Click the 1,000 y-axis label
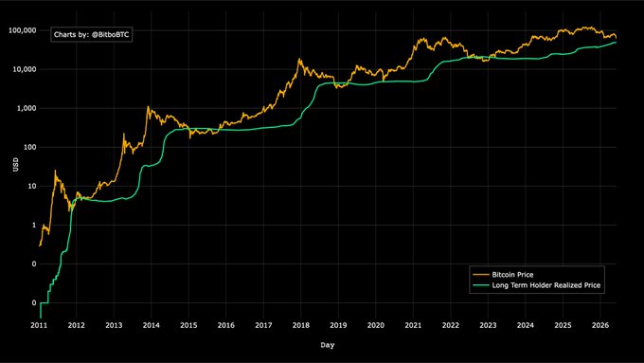 26,109
